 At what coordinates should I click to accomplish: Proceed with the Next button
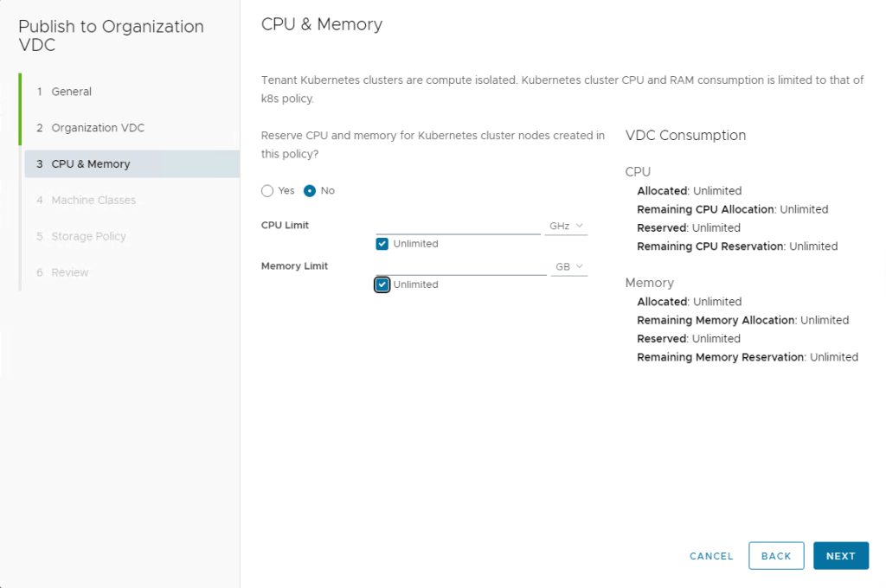click(840, 556)
